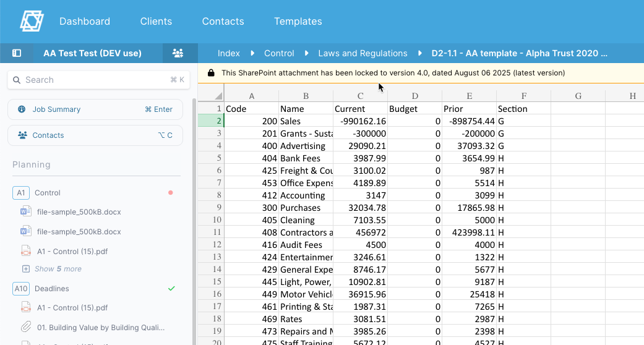The height and width of the screenshot is (345, 644).
Task: Open the Clients tab
Action: click(156, 21)
